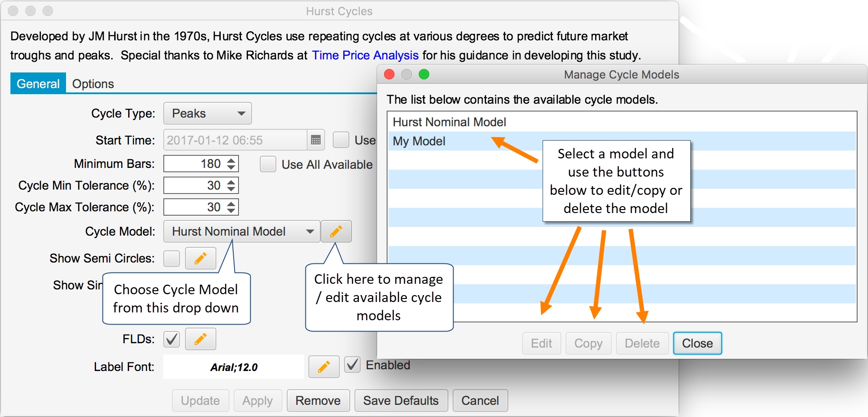This screenshot has width=868, height=417.
Task: Toggle the Enabled checkbox for Label Font
Action: (352, 364)
